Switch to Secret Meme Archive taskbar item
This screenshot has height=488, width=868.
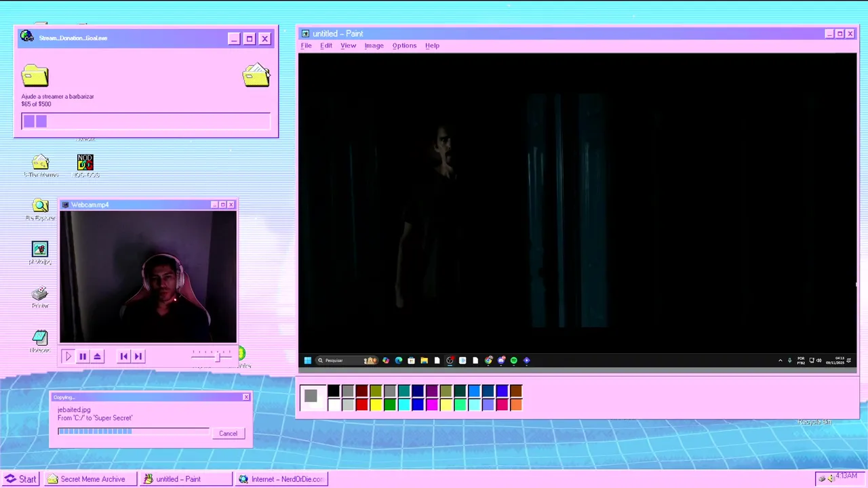(x=90, y=479)
